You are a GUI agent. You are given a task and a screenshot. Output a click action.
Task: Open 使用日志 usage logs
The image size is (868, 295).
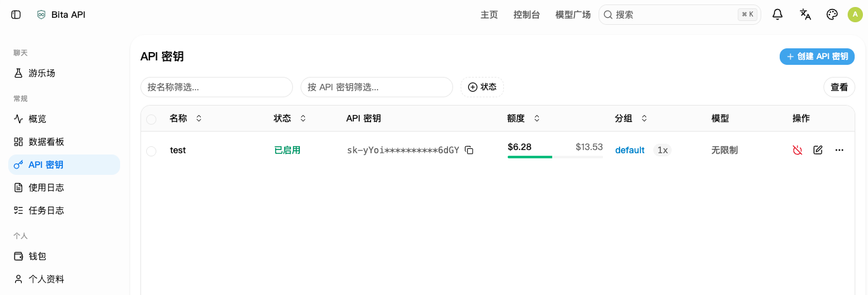coord(64,188)
